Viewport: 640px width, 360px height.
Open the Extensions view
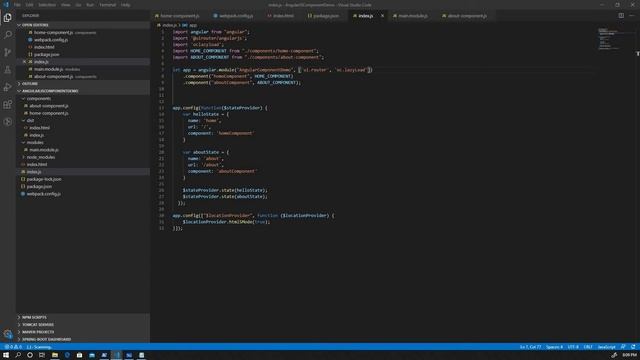pyautogui.click(x=7, y=104)
